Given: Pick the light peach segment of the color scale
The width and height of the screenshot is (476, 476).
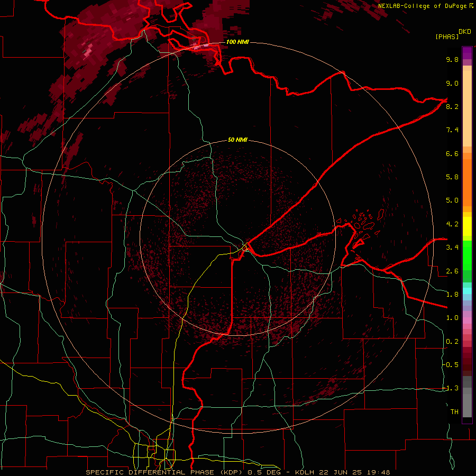Looking at the screenshot, I should coord(467,108).
